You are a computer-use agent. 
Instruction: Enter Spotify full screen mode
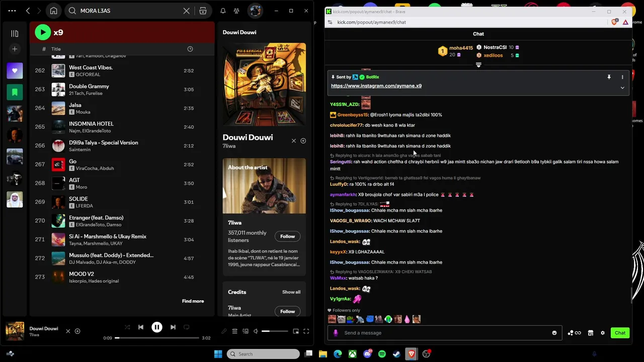(306, 331)
